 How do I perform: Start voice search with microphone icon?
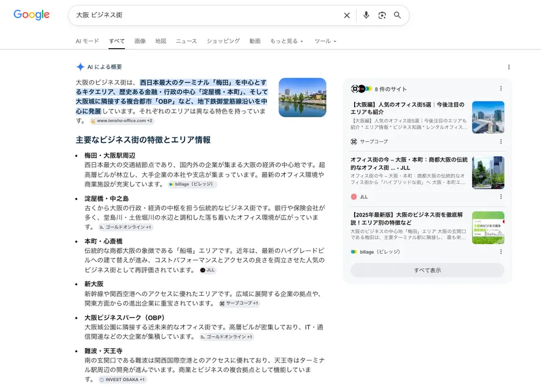coord(366,15)
